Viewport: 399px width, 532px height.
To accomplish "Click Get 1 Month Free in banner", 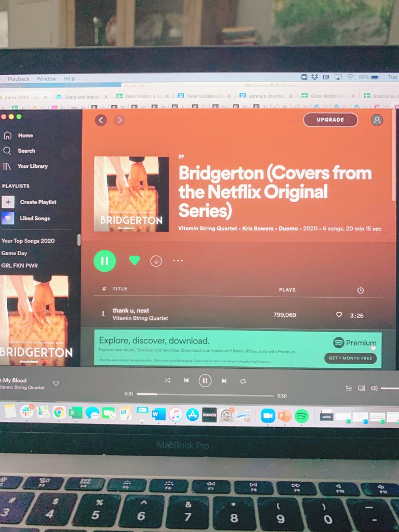I will 350,358.
